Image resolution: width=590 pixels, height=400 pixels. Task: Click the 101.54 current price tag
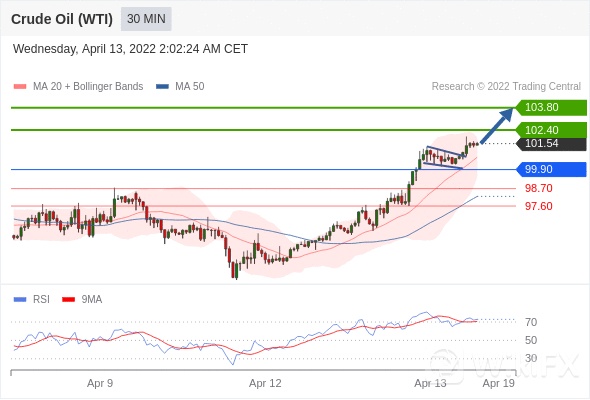551,143
